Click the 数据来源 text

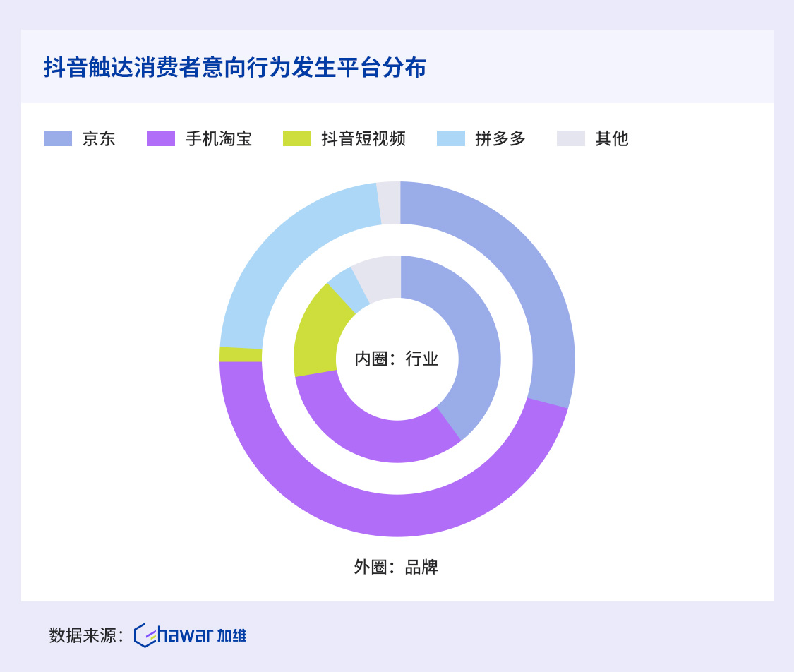coord(87,635)
